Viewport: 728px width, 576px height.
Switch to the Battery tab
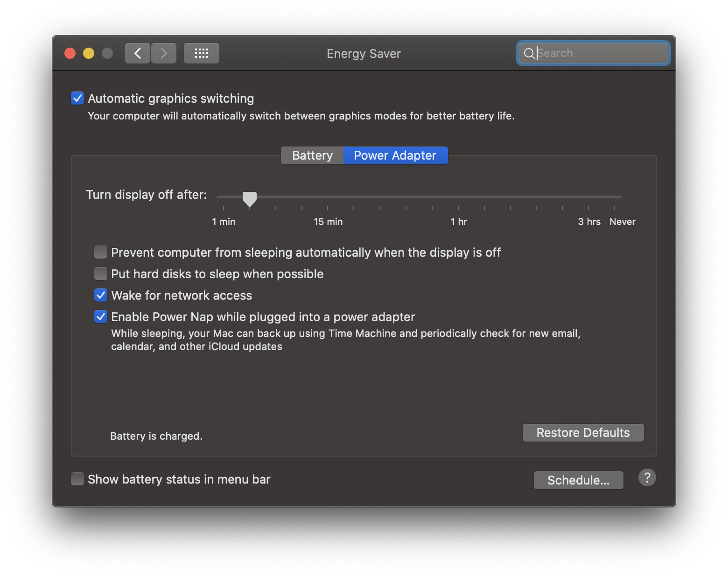312,155
